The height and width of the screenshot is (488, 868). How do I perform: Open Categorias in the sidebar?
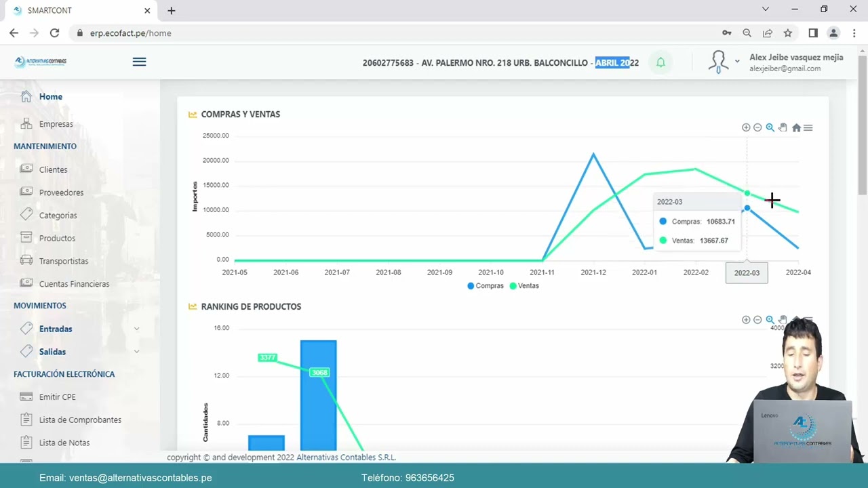click(x=58, y=216)
